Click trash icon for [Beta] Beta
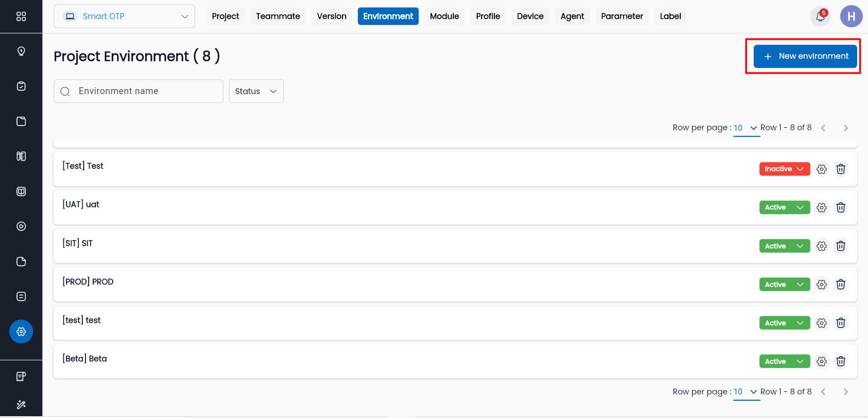Image resolution: width=868 pixels, height=418 pixels. pos(840,361)
